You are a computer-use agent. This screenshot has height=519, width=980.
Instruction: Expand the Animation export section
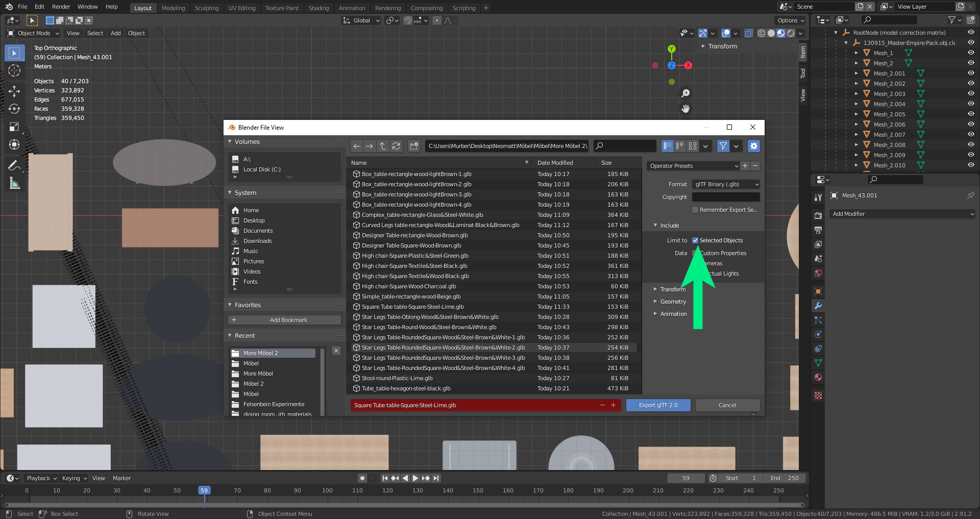673,314
